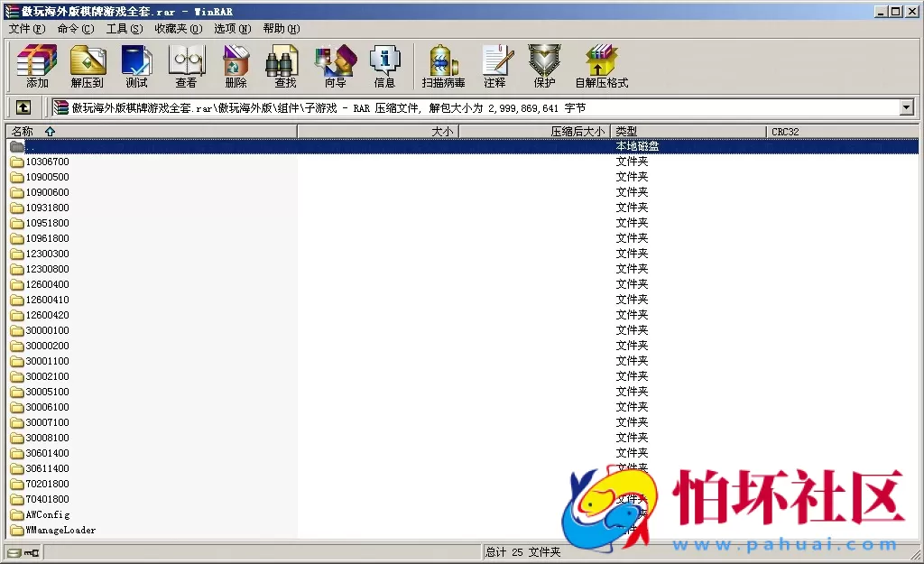Click the 自解压格式 (SFX) icon
Screen dimensions: 924x564
click(601, 67)
